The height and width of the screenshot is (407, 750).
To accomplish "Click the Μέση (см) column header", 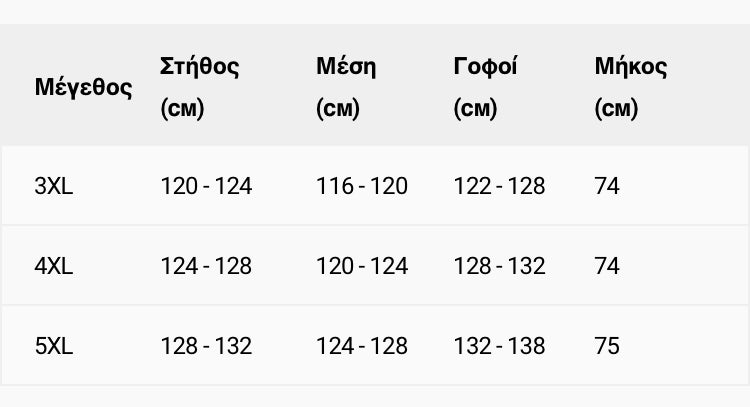I will click(346, 87).
